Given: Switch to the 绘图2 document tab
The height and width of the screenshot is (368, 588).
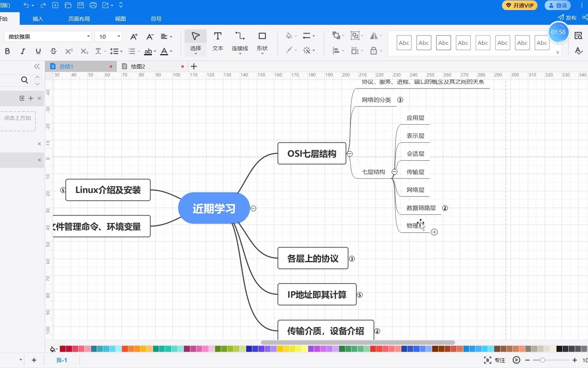Looking at the screenshot, I should (138, 66).
